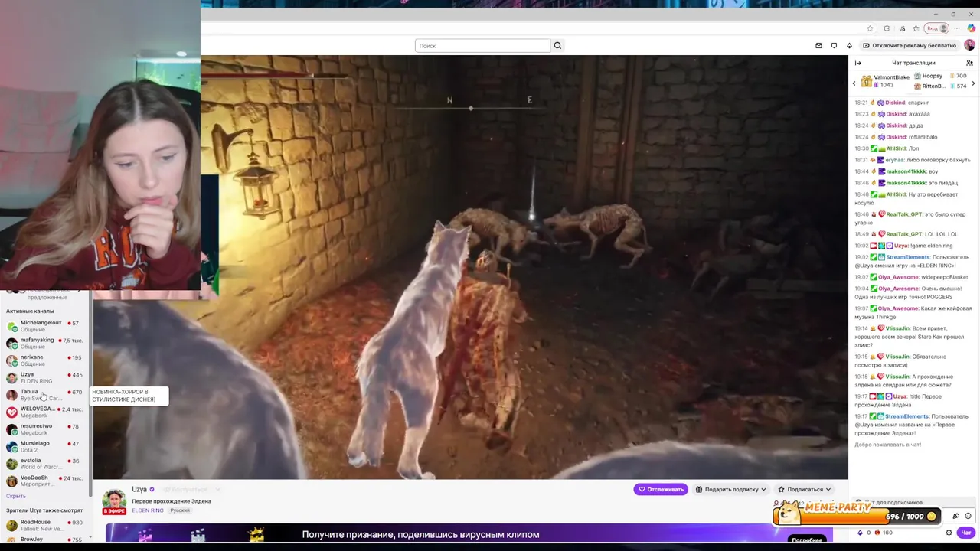This screenshot has height=551, width=980.
Task: Open the evstolia channel
Action: click(44, 464)
